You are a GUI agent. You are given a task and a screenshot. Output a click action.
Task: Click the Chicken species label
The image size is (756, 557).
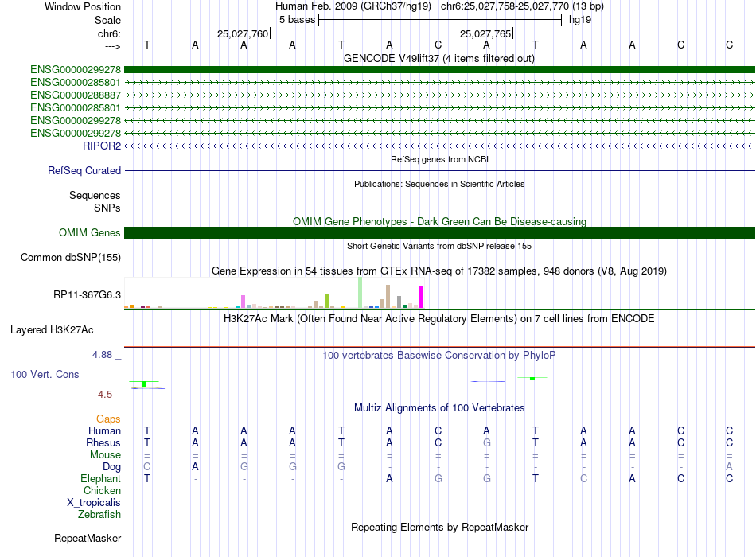[x=102, y=490]
